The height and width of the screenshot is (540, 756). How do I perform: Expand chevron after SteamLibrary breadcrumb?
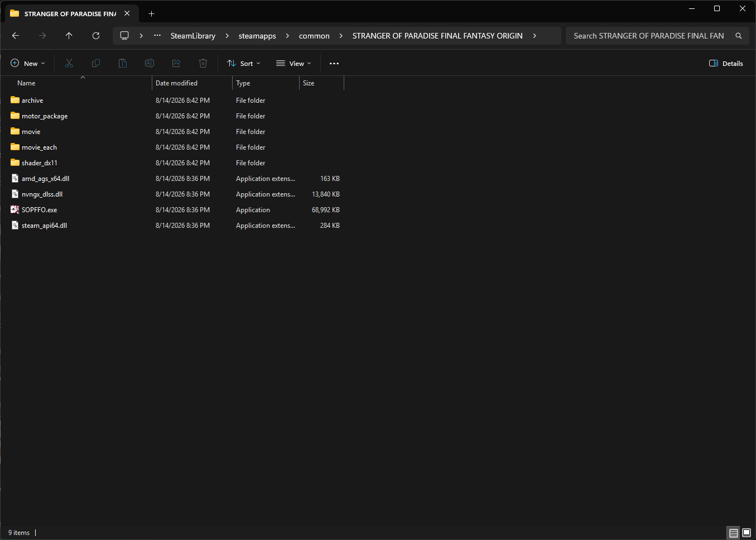[x=227, y=36]
